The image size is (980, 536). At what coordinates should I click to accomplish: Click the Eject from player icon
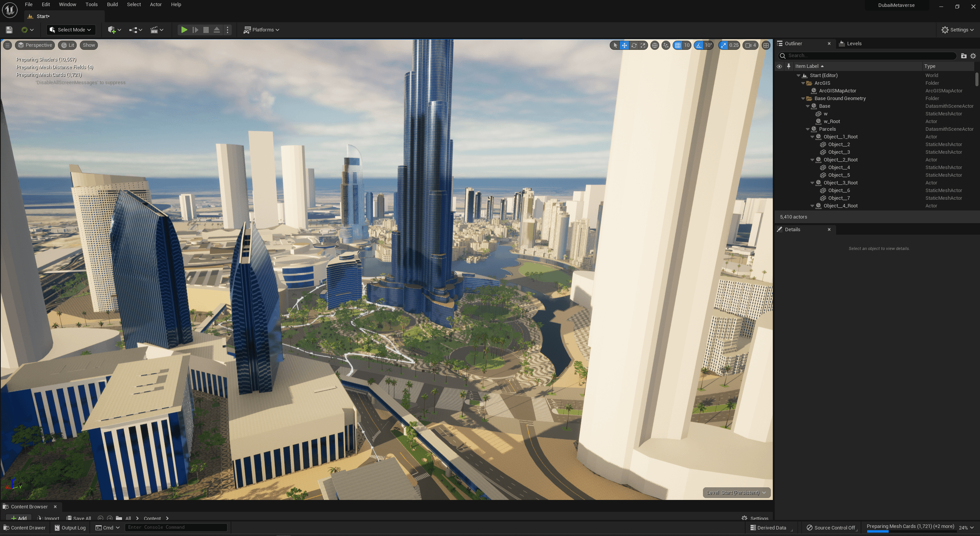click(x=217, y=30)
